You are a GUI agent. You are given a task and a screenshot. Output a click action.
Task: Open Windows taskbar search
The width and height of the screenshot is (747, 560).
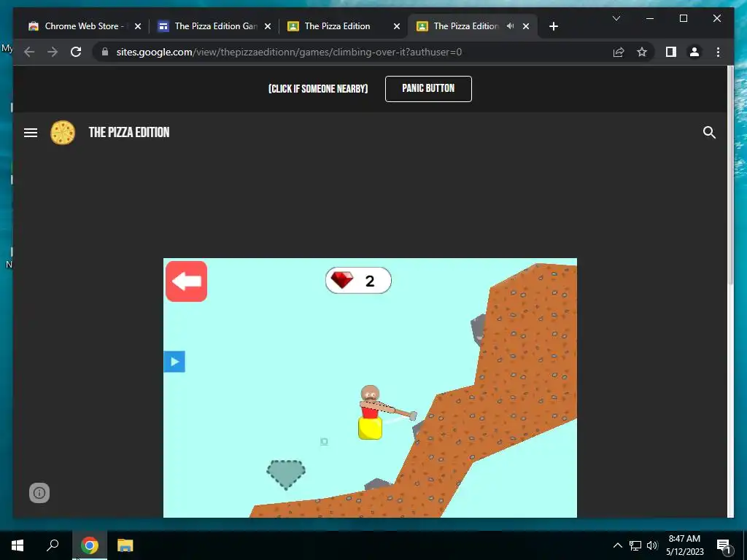coord(53,545)
